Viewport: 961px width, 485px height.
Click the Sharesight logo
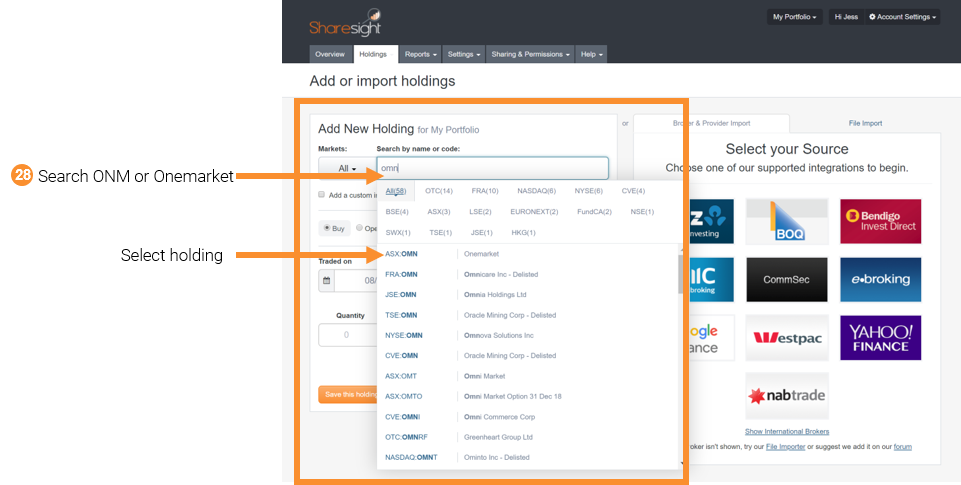point(345,23)
